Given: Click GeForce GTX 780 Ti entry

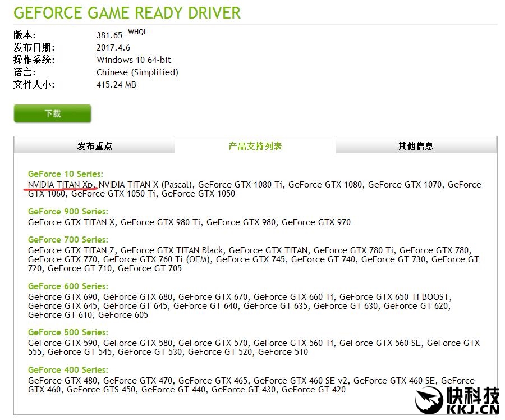Looking at the screenshot, I should click(353, 250).
